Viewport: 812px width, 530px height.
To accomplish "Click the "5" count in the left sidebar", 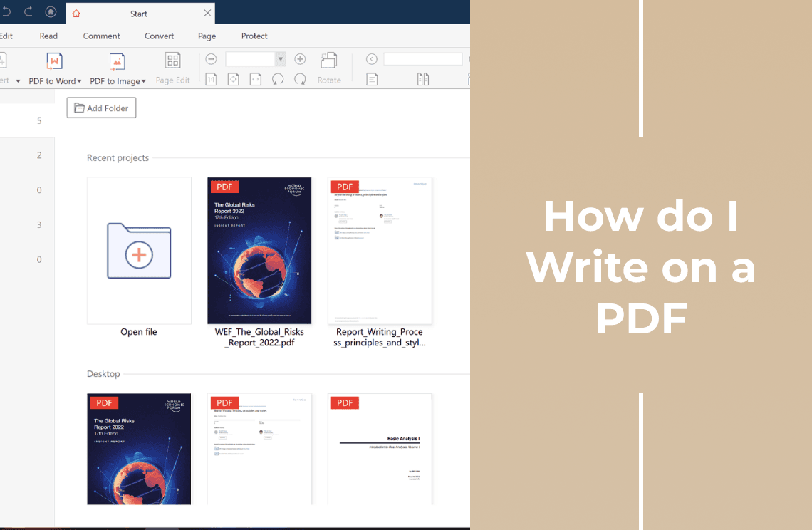I will tap(39, 120).
